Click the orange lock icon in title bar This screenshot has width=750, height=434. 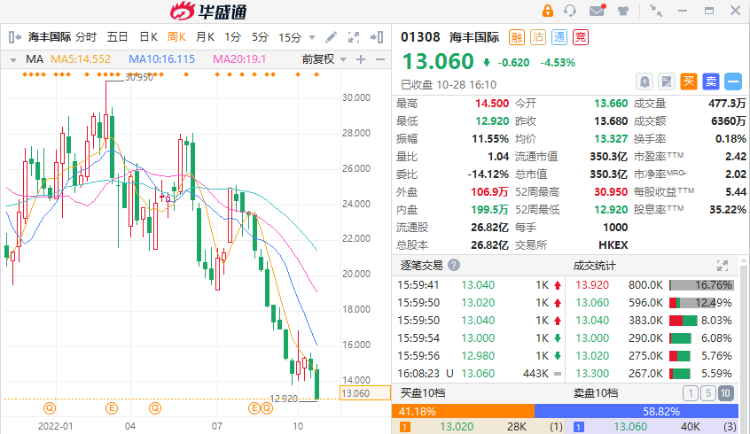click(547, 11)
